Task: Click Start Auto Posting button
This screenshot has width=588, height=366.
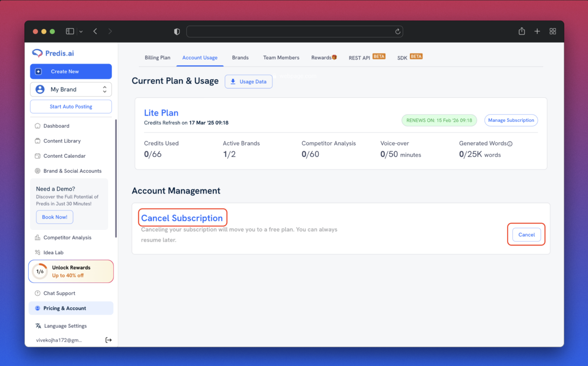Action: click(x=71, y=107)
